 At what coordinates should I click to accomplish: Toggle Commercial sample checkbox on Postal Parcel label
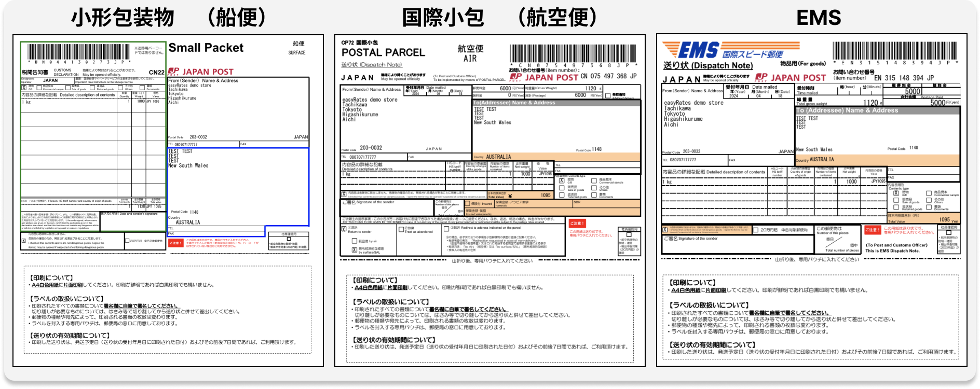[x=594, y=180]
